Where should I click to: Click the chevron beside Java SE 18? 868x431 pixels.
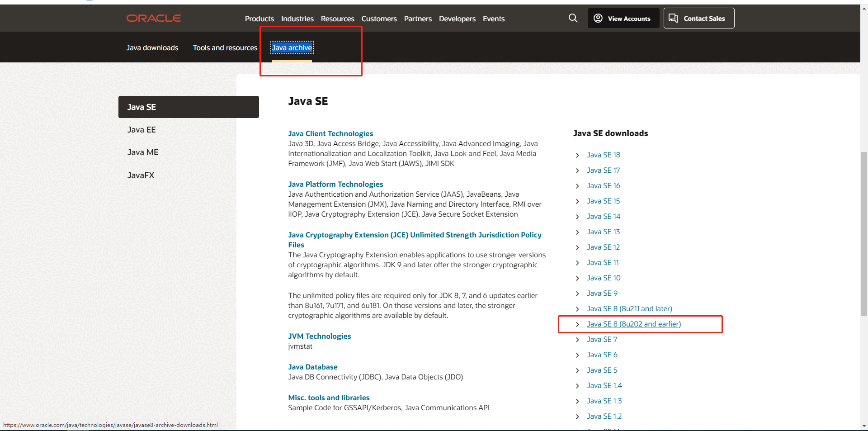[577, 155]
